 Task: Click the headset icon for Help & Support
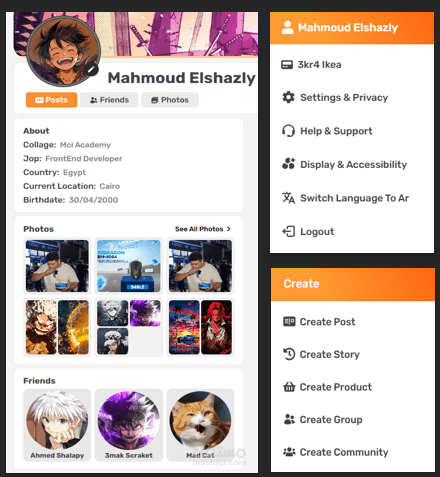[x=288, y=131]
